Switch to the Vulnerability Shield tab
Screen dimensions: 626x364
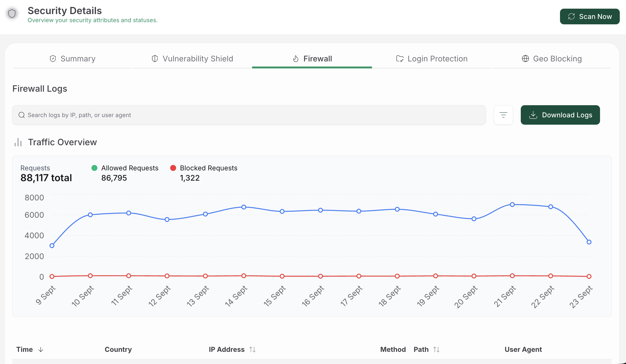click(192, 59)
